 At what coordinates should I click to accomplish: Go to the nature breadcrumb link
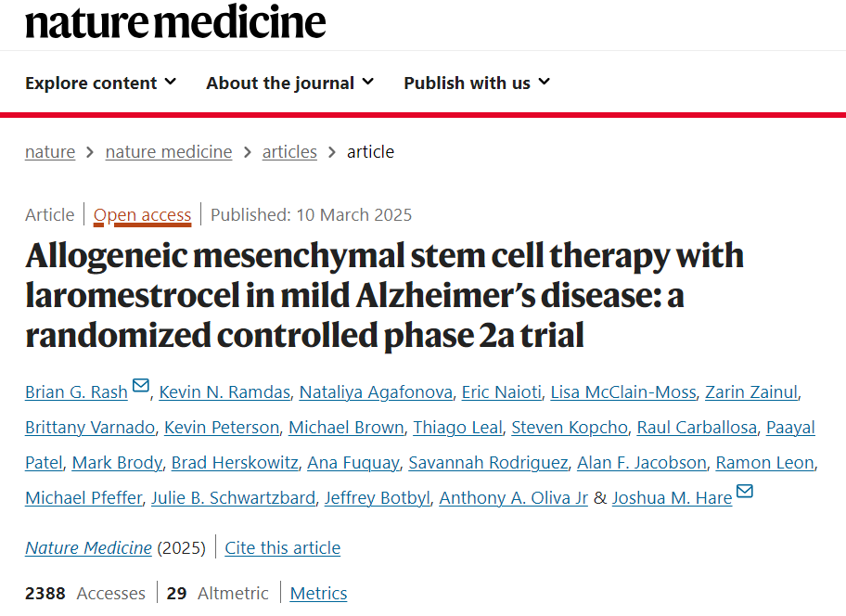coord(50,151)
